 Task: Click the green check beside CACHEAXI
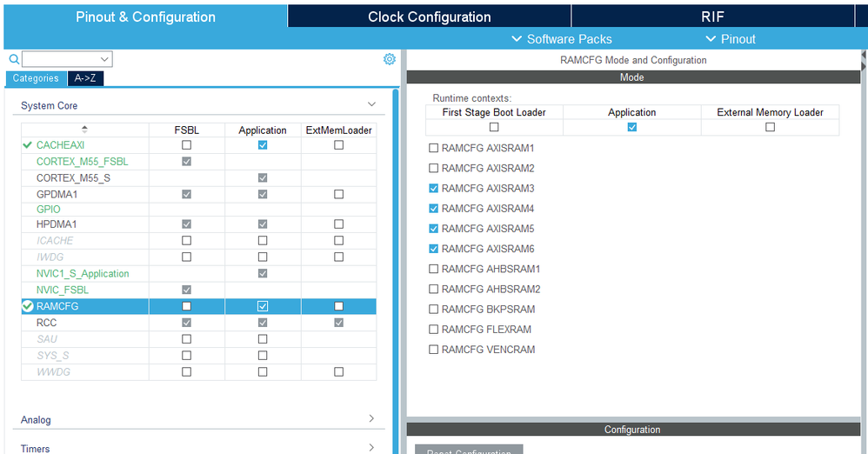27,145
